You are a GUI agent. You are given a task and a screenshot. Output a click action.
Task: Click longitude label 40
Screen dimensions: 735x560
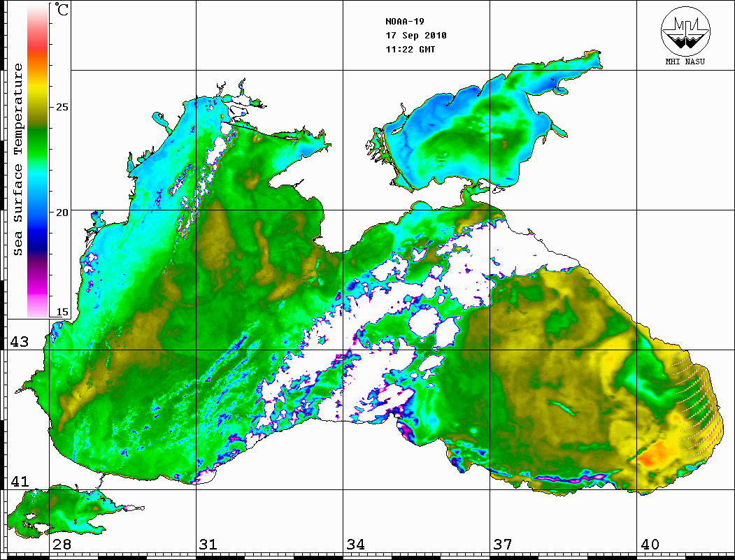tap(650, 545)
